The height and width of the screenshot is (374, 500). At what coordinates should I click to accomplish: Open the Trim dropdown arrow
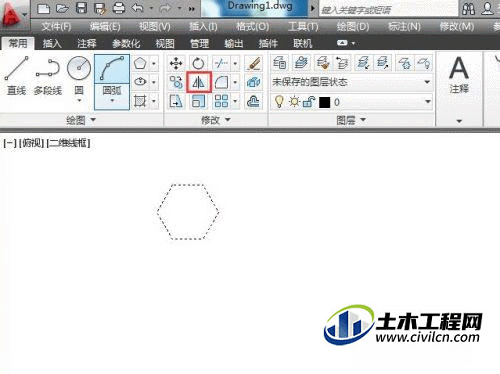point(235,63)
